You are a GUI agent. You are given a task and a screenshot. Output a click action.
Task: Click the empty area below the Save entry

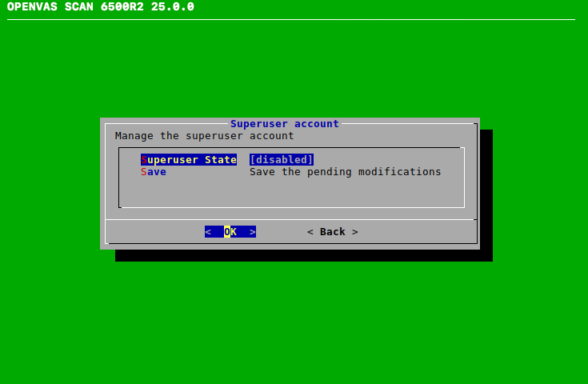(x=291, y=194)
